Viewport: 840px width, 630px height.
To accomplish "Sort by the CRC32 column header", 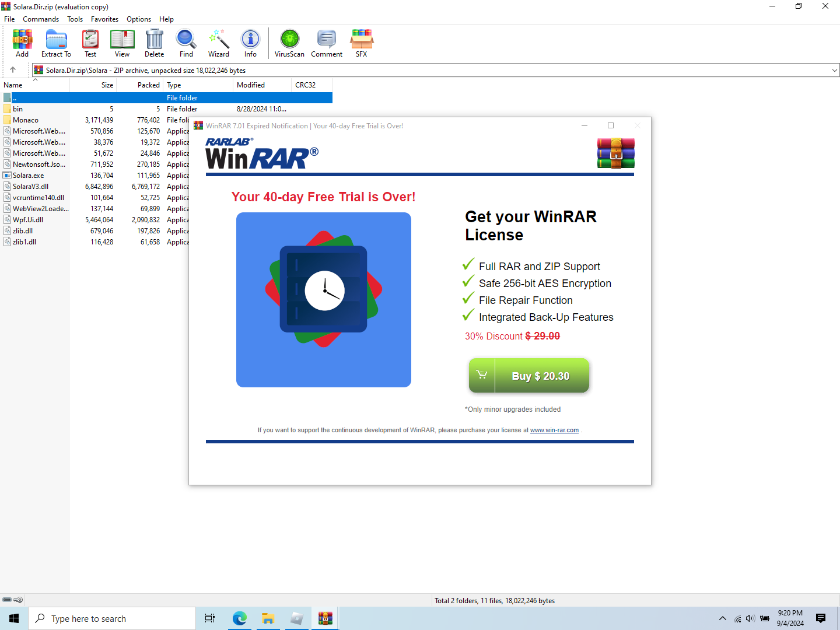I will [x=312, y=85].
